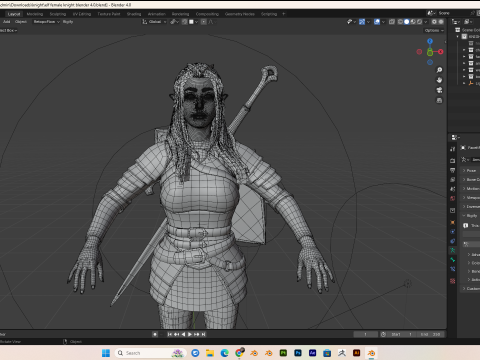Toggle viewport overlays display

(x=377, y=22)
